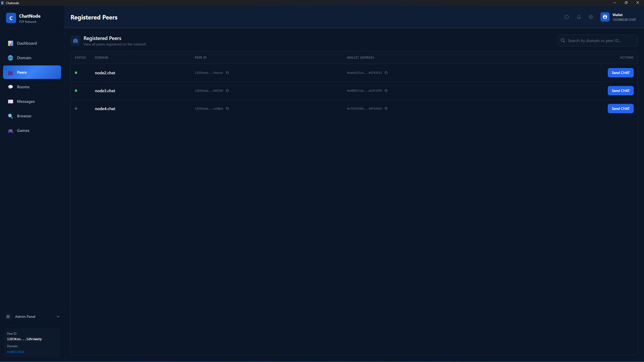Collapse the Admin Panel with its chevron

[58, 316]
